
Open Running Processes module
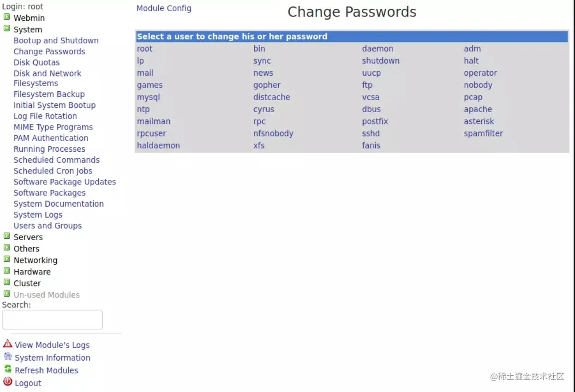49,149
